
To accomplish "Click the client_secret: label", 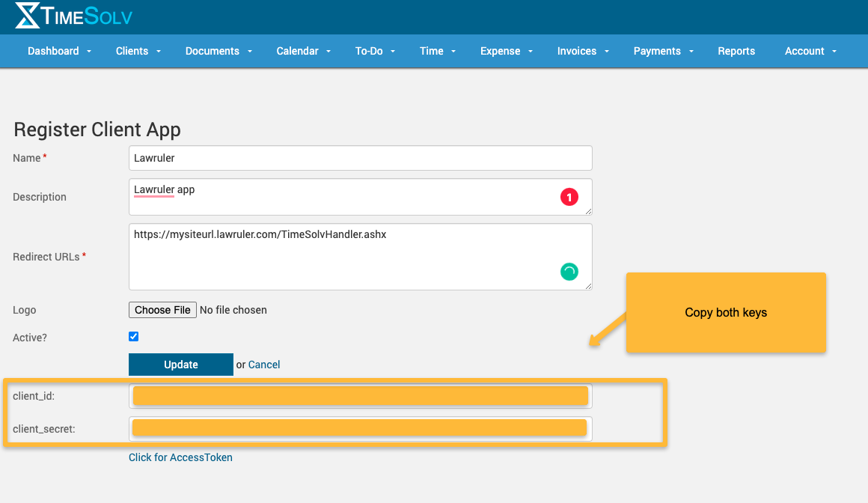I will click(43, 429).
